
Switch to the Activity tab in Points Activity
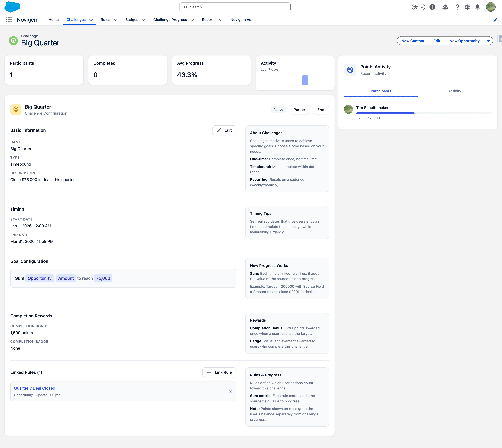point(454,91)
